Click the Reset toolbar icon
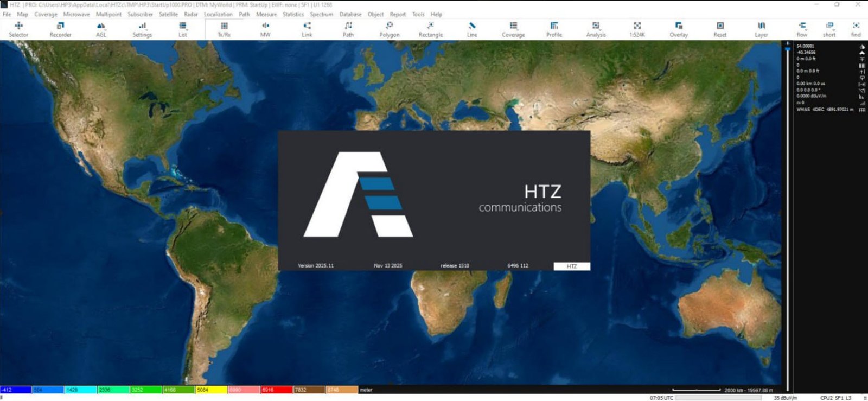The height and width of the screenshot is (401, 868). pos(720,29)
